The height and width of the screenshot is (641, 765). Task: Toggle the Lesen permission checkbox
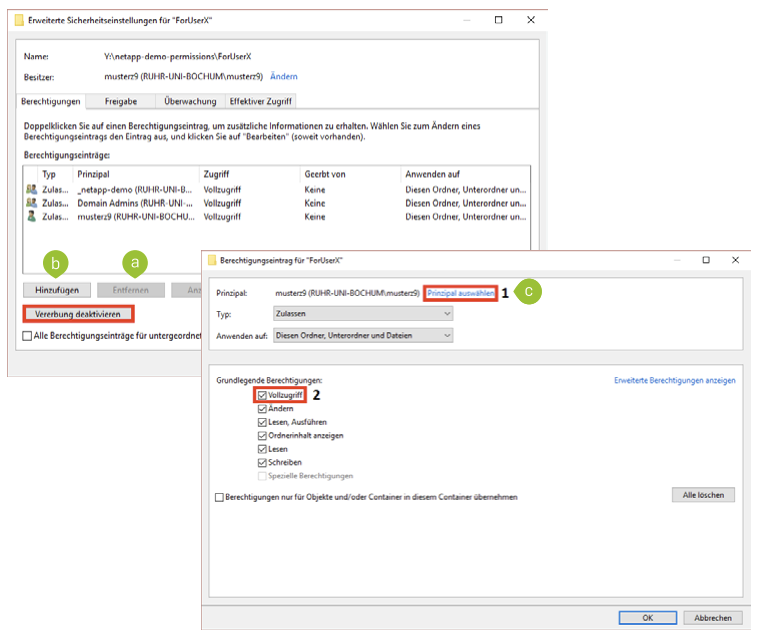point(262,449)
